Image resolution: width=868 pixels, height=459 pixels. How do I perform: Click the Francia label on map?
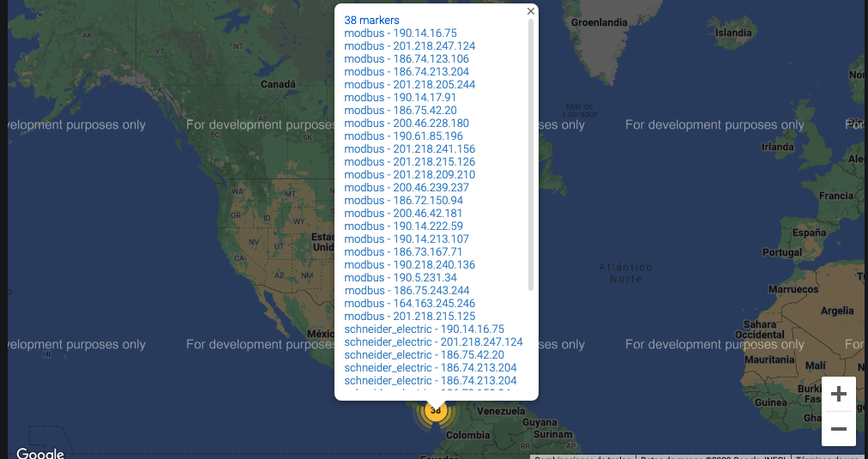coord(836,196)
